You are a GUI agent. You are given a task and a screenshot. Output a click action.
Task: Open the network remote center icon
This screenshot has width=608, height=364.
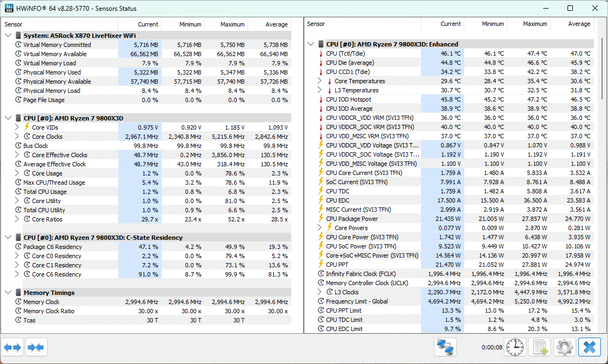click(445, 347)
